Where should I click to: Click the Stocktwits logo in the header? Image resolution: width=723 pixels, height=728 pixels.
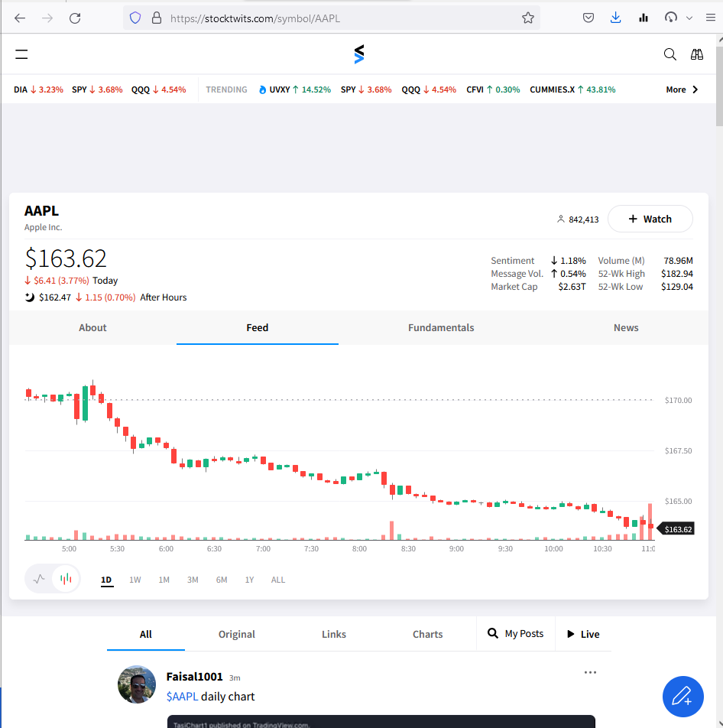358,54
